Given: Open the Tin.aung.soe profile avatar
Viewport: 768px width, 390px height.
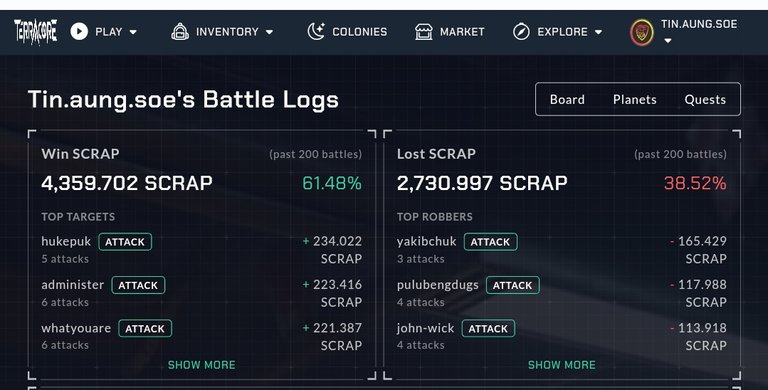Looking at the screenshot, I should (642, 32).
